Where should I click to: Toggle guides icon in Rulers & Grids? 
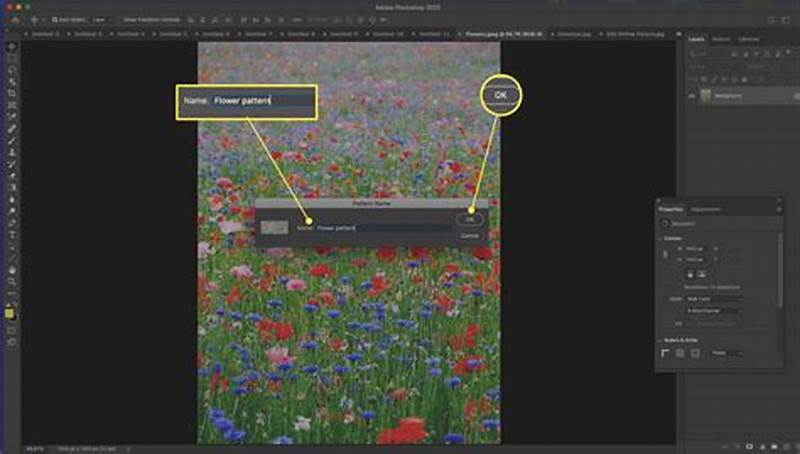695,353
